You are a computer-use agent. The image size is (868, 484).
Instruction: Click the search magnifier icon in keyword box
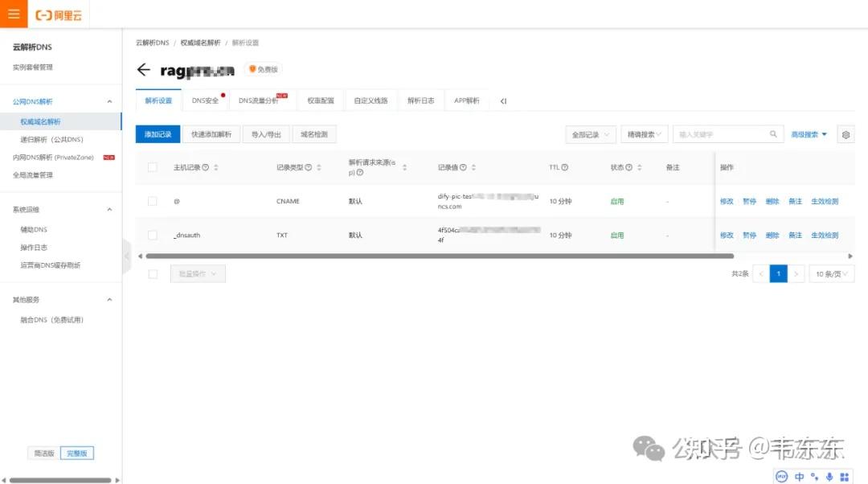pos(773,134)
